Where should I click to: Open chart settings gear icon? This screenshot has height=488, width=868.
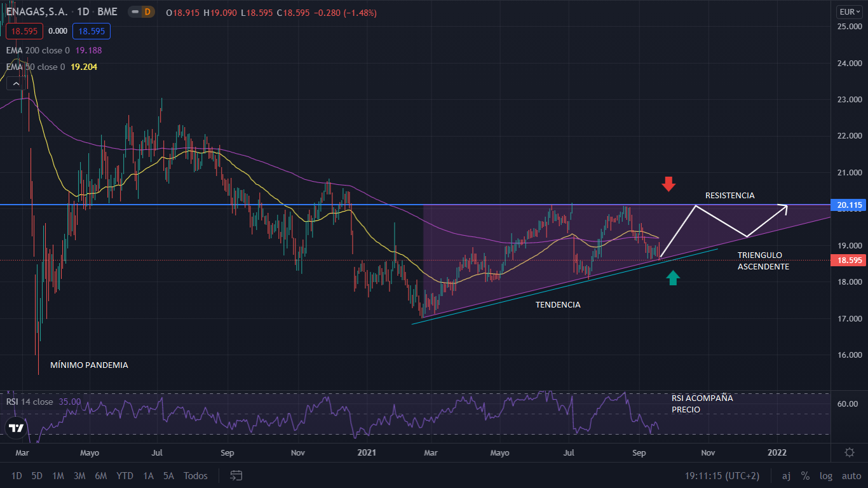849,452
